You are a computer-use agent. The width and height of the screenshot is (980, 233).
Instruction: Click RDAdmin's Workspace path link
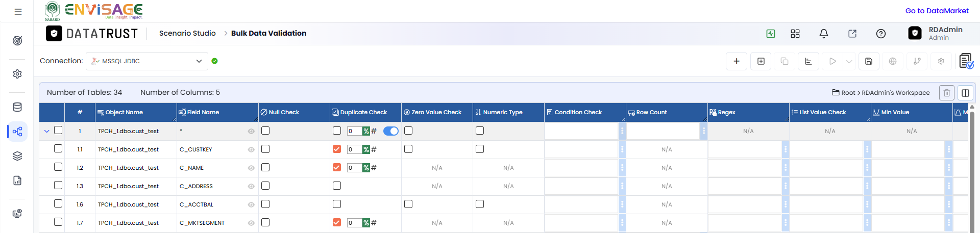[896, 93]
